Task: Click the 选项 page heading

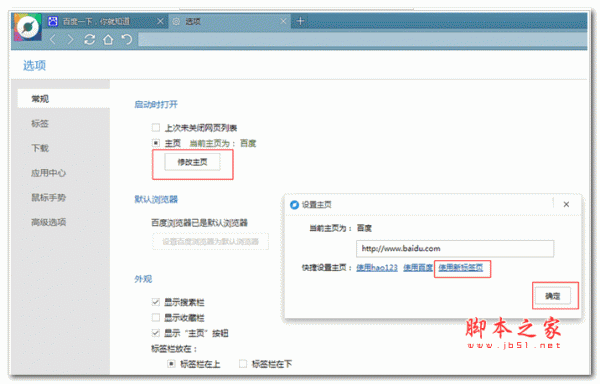Action: (34, 65)
